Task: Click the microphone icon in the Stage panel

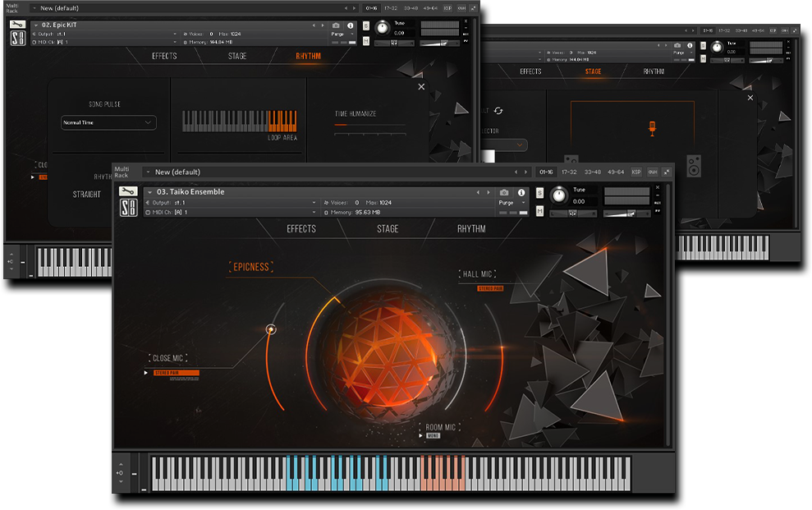Action: [x=654, y=127]
